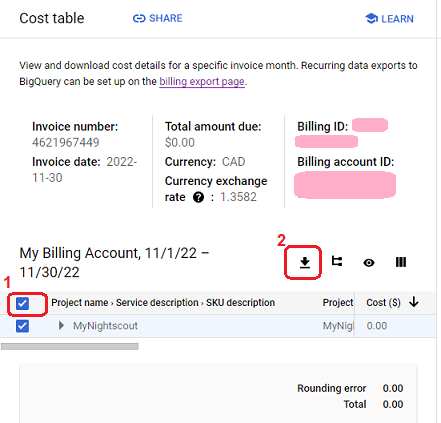Click the Cost ($) column header

point(383,302)
